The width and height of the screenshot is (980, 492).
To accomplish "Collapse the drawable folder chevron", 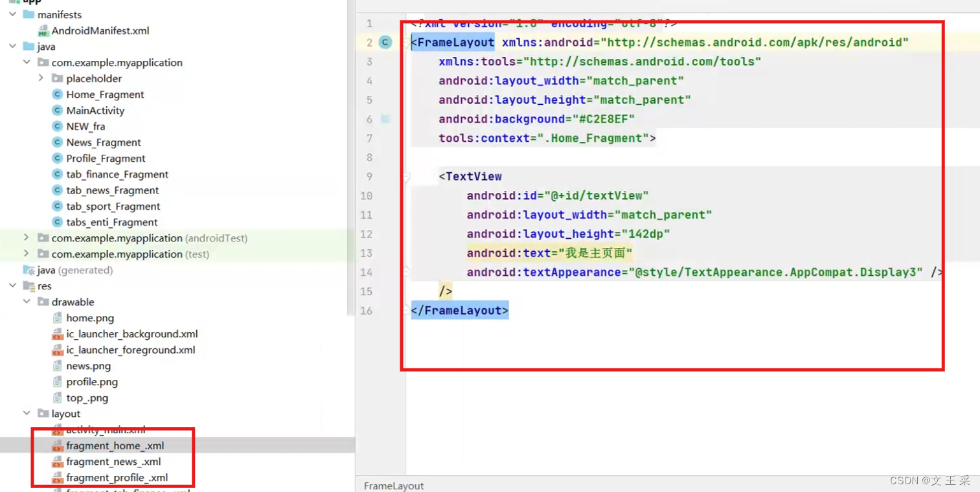I will coord(27,302).
